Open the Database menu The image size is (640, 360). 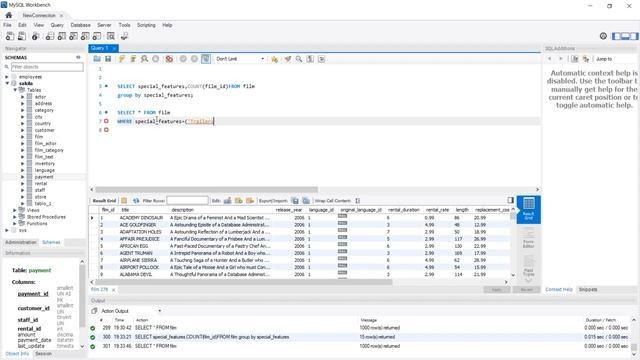(80, 25)
